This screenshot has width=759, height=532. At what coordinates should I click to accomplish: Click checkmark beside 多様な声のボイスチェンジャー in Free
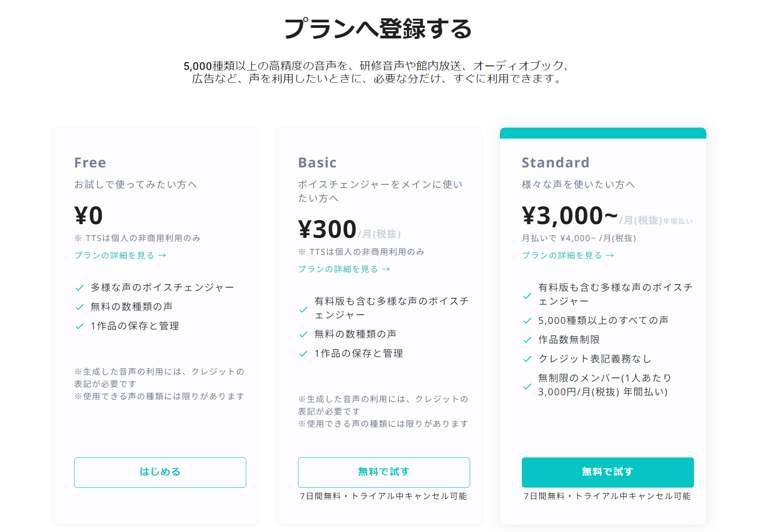[x=79, y=288]
